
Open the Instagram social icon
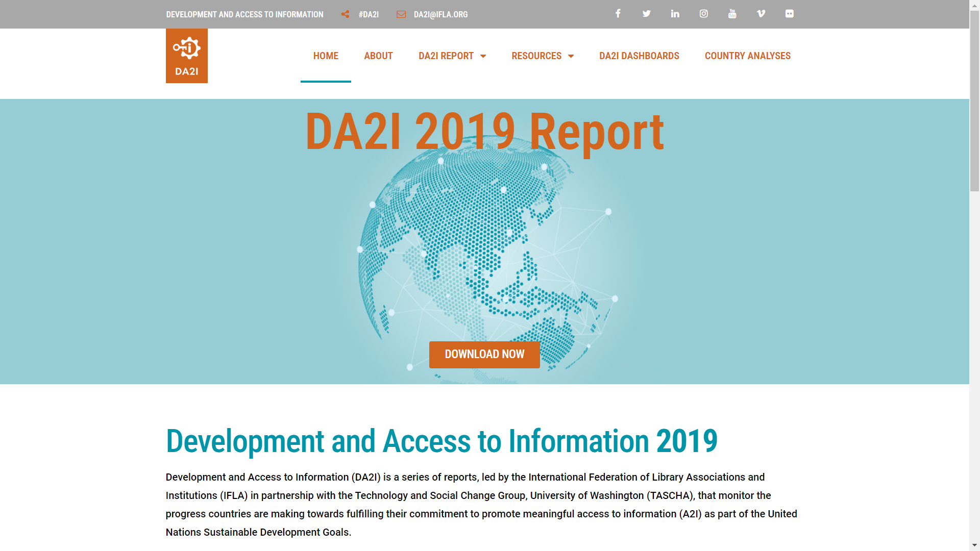703,14
